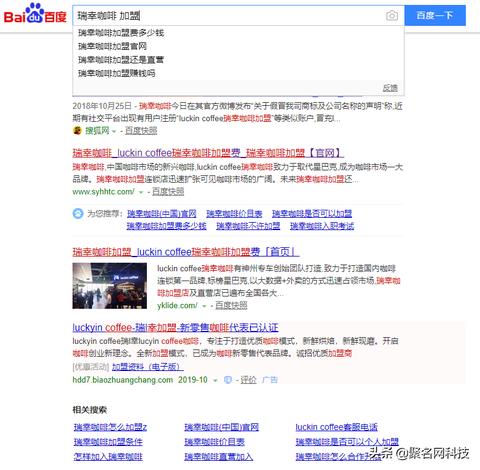The image size is (480, 470).
Task: Open result titled 瑞幸咖啡加盟【官网】
Action: click(208, 153)
